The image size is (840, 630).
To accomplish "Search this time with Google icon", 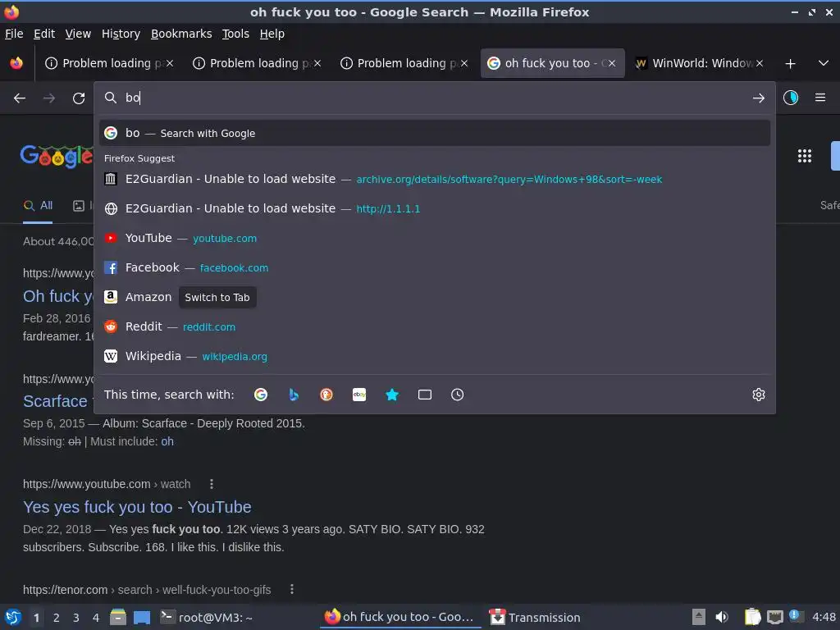I will tap(261, 395).
